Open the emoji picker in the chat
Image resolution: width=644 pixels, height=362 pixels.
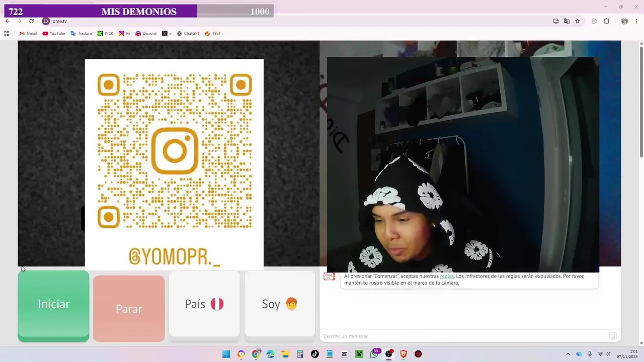(613, 336)
